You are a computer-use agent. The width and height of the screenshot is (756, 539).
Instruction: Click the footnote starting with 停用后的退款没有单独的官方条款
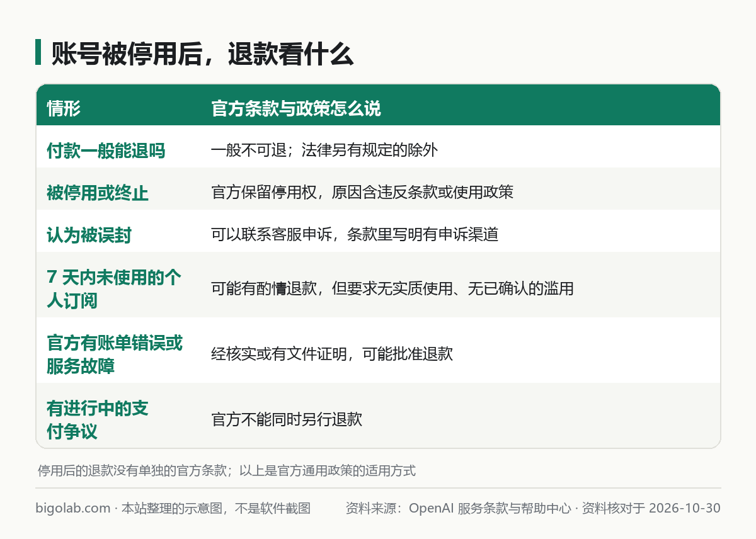tap(227, 470)
